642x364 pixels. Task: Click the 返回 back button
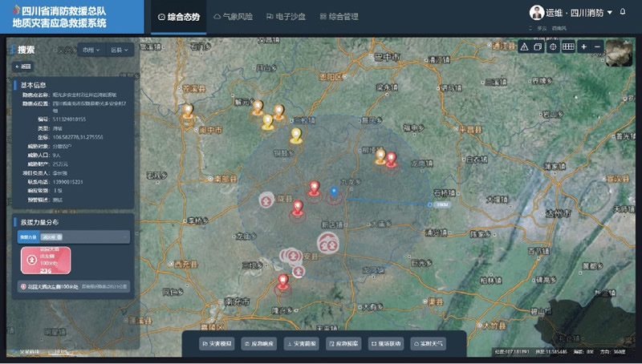pos(23,67)
